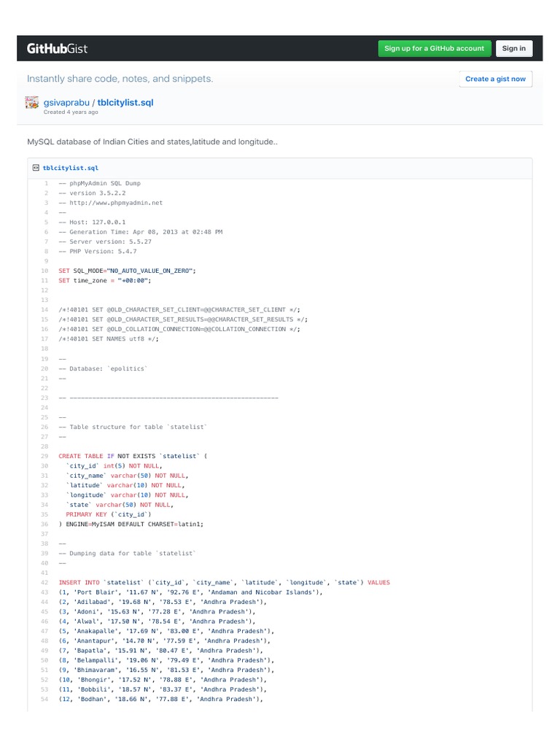Image resolution: width=560 pixels, height=747 pixels.
Task: Open the tblcitylist.sql gist title link
Action: [125, 103]
